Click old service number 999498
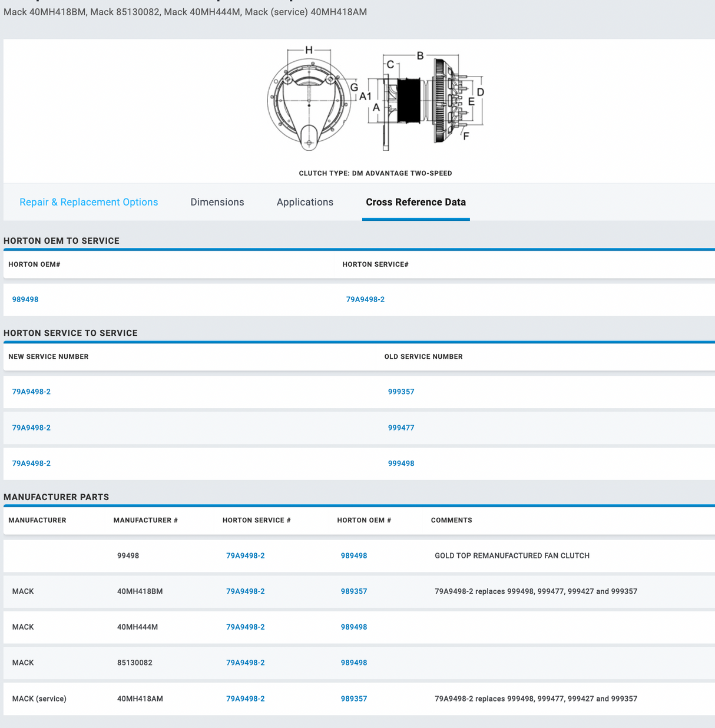 [400, 464]
